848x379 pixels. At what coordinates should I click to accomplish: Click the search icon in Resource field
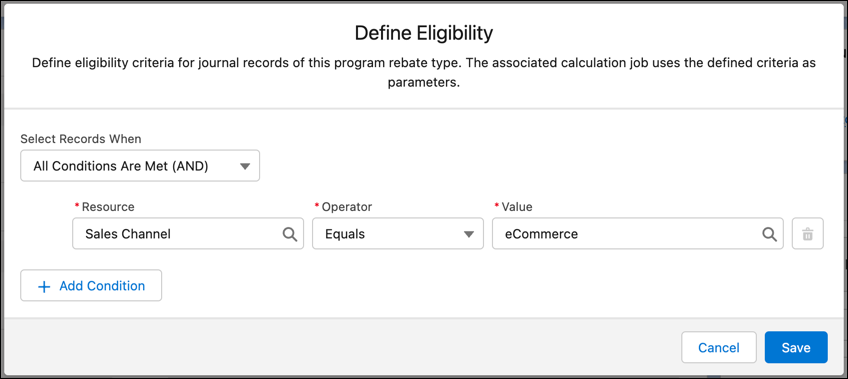[290, 234]
